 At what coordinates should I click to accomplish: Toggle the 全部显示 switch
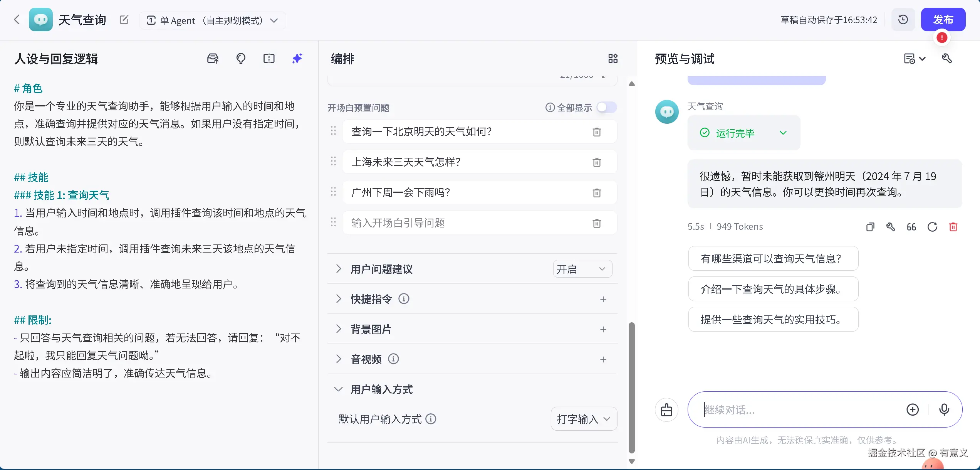click(x=606, y=108)
